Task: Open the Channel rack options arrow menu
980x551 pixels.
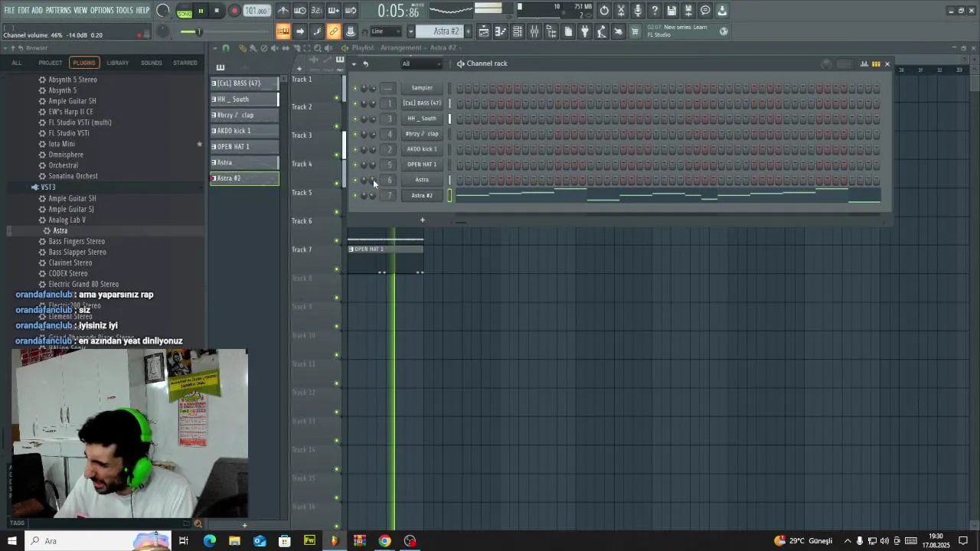Action: [x=354, y=64]
